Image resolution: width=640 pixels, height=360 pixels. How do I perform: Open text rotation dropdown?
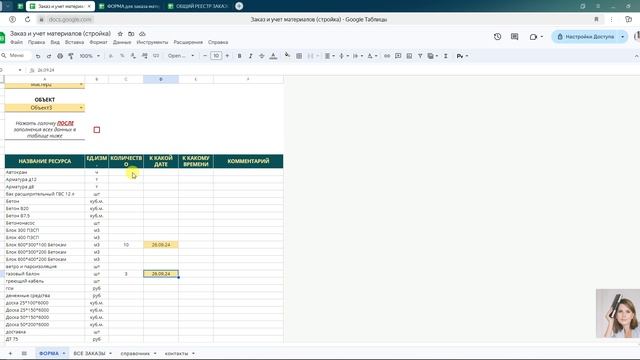(372, 56)
